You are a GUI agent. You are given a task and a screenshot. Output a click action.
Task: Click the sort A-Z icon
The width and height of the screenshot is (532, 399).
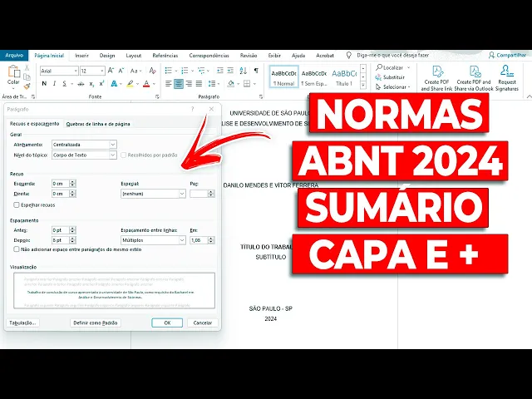click(244, 71)
